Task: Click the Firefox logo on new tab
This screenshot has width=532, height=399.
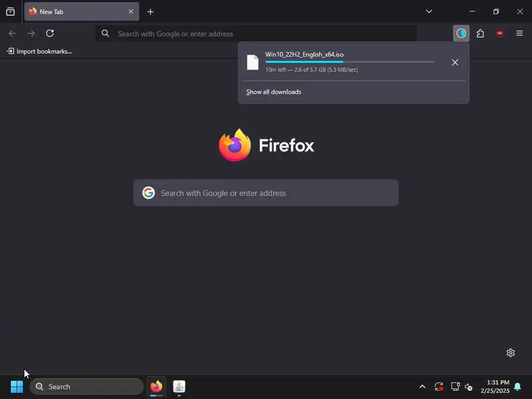Action: 235,145
